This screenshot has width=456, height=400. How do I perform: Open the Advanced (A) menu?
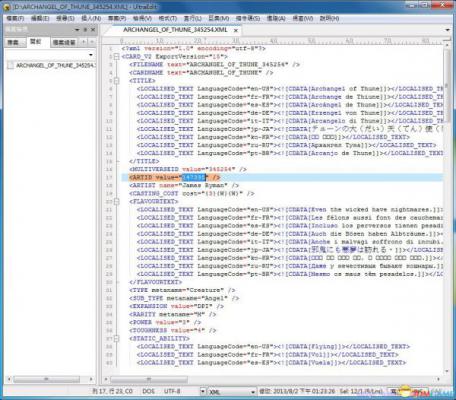pos(276,18)
